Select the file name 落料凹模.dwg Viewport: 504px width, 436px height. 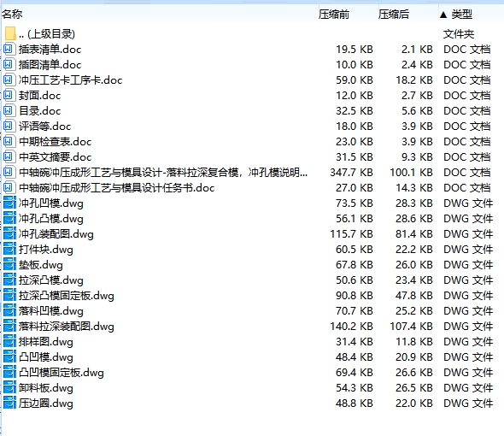tap(50, 311)
